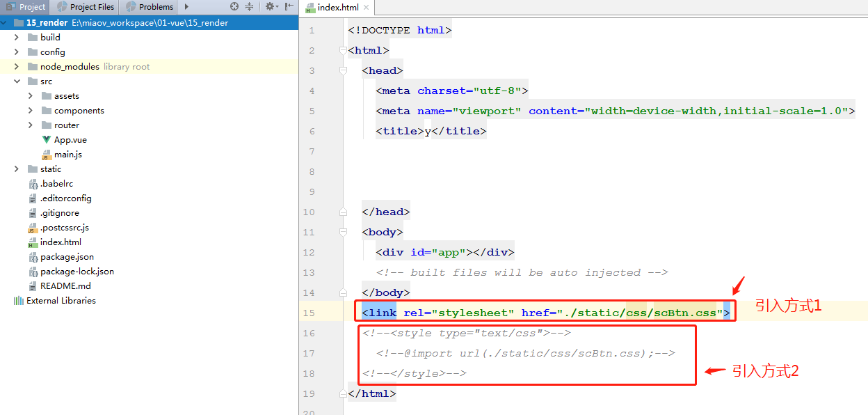Click the link rel stylesheet line

coord(546,313)
